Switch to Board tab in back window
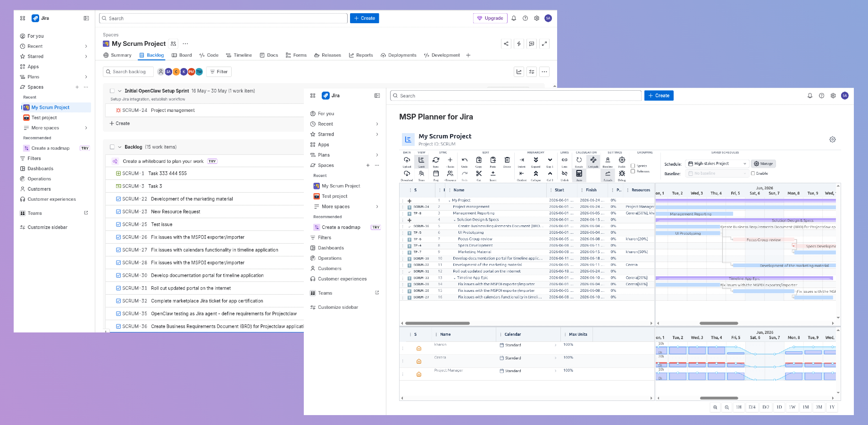868x425 pixels. [182, 55]
